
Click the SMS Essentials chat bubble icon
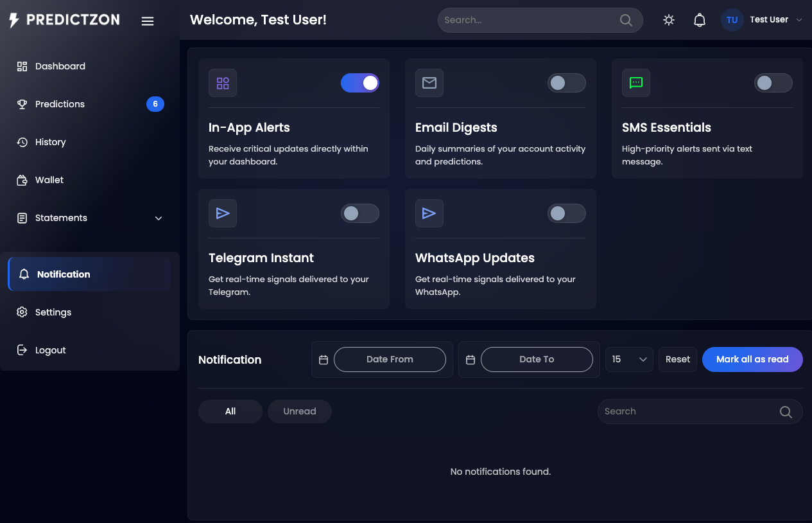(636, 83)
